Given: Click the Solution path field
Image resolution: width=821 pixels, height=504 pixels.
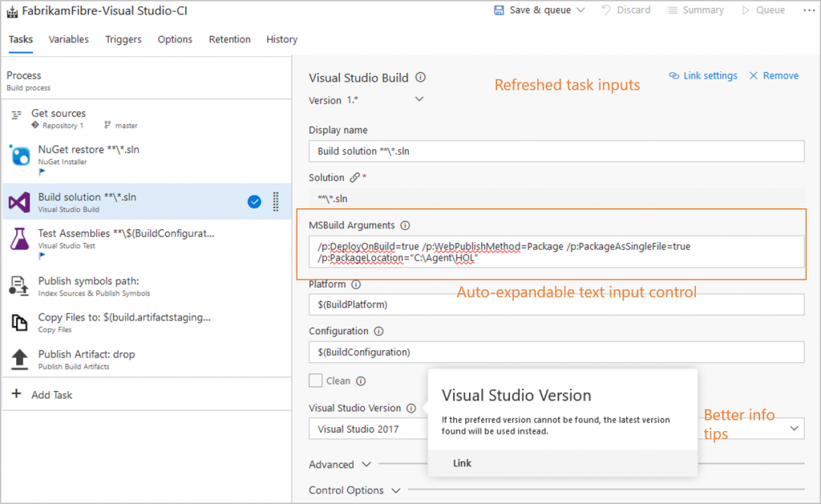Looking at the screenshot, I should click(x=556, y=199).
